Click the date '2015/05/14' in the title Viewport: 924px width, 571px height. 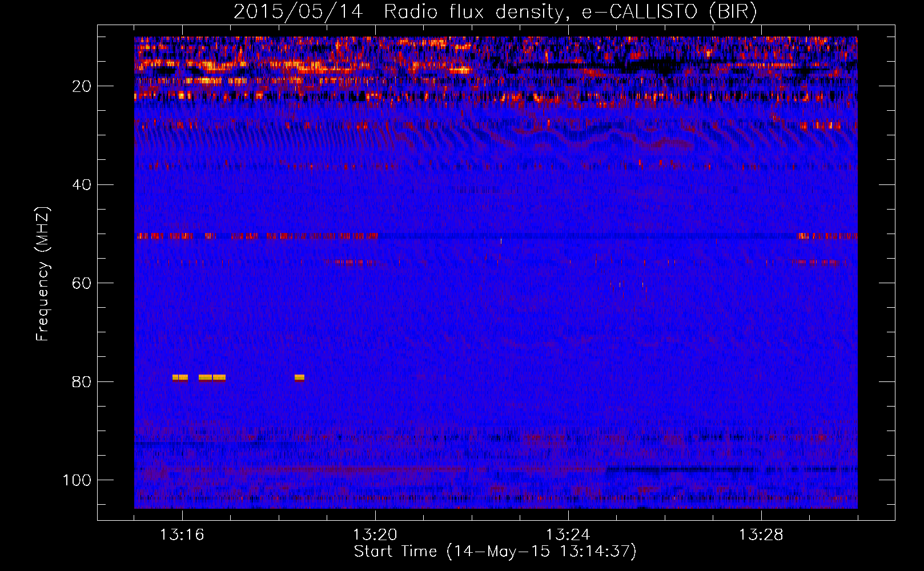tap(298, 12)
